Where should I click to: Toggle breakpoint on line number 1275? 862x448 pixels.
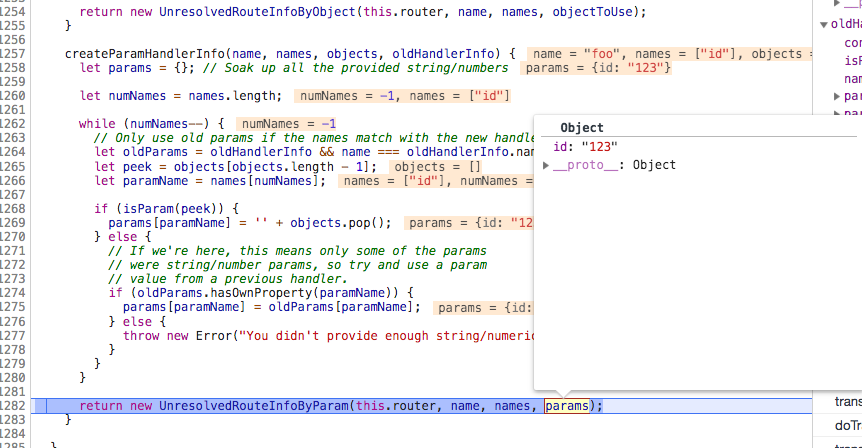point(13,307)
